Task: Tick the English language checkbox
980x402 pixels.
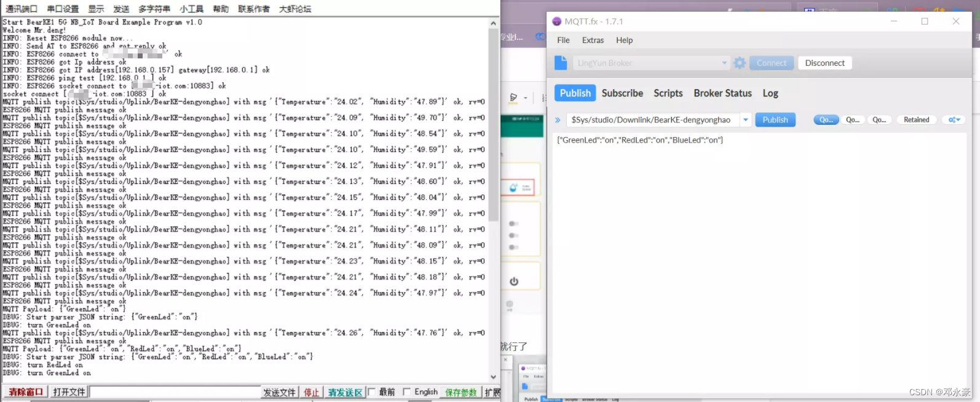Action: [x=406, y=392]
